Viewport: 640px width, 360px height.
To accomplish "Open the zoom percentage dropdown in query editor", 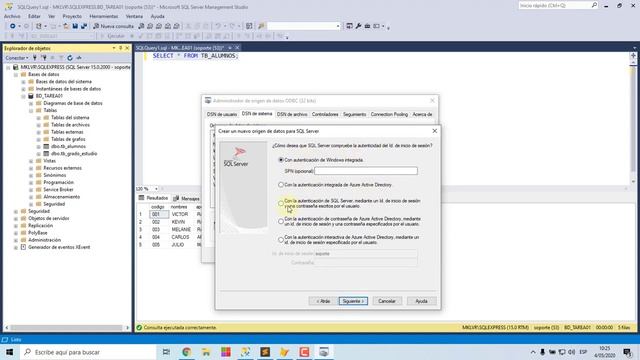I will point(156,189).
